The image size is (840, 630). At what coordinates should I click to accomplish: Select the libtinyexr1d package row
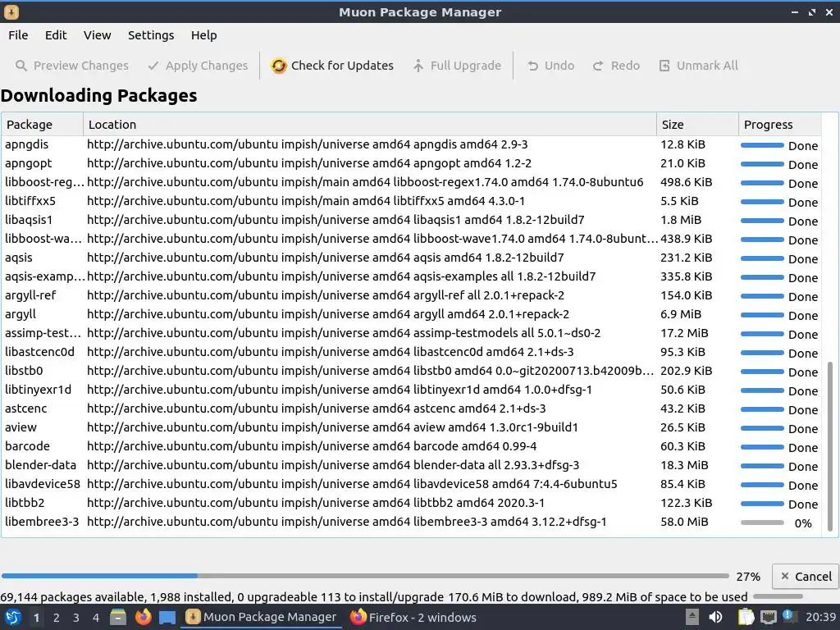(x=411, y=390)
